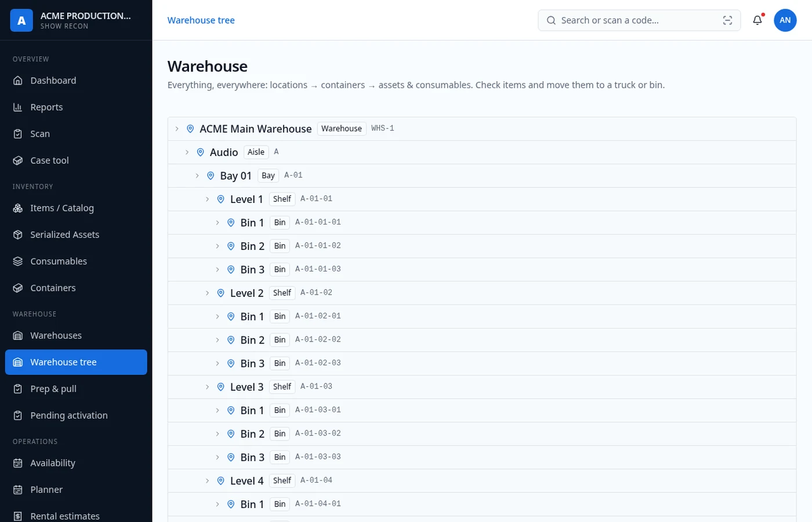Click the code text WHS-1
812x522 pixels.
coord(383,129)
